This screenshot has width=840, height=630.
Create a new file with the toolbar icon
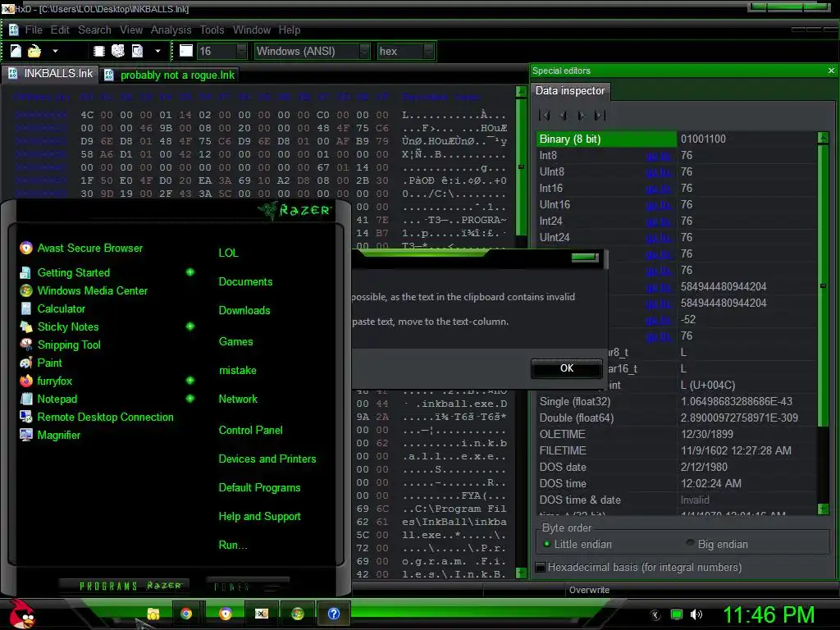point(16,51)
